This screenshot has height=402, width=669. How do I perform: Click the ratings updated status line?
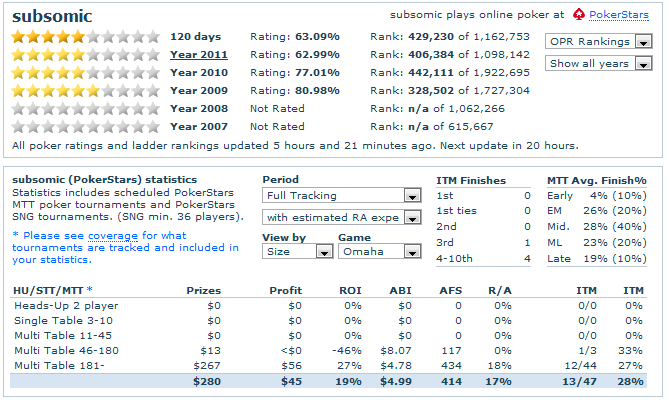click(295, 146)
